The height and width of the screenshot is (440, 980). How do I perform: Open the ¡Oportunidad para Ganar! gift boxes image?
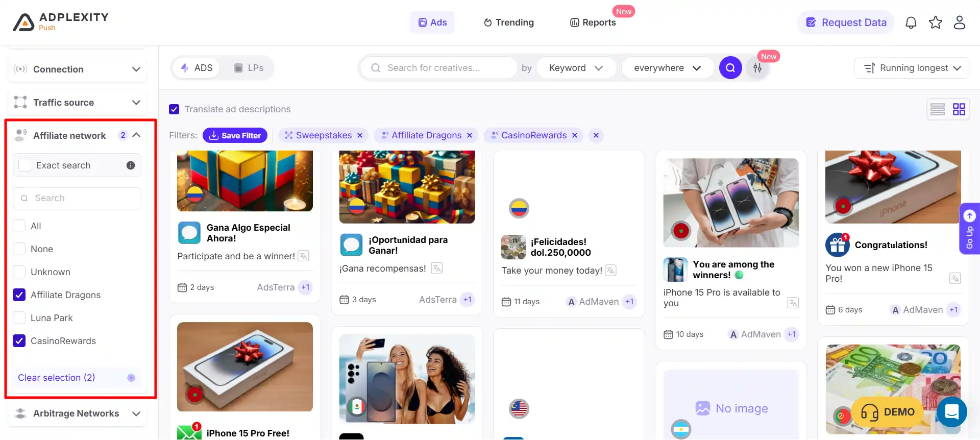(407, 187)
